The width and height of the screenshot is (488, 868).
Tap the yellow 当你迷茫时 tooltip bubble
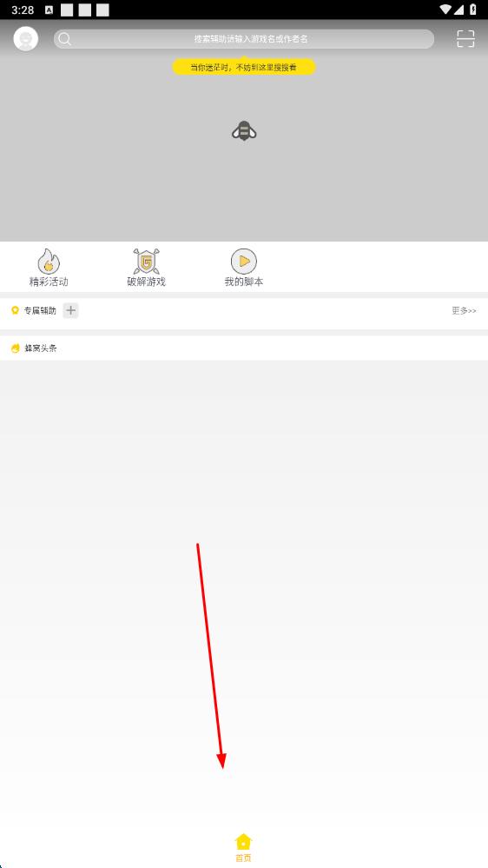pyautogui.click(x=243, y=67)
